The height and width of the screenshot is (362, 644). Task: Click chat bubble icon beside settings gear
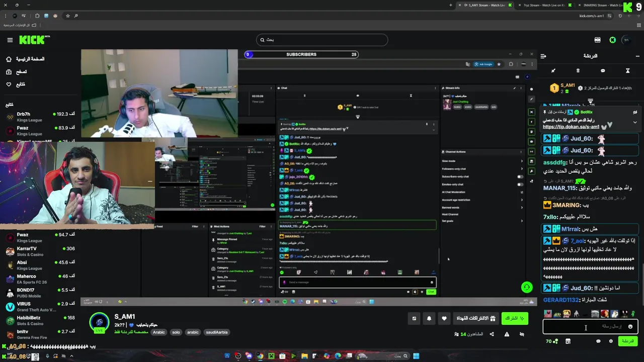(598, 341)
